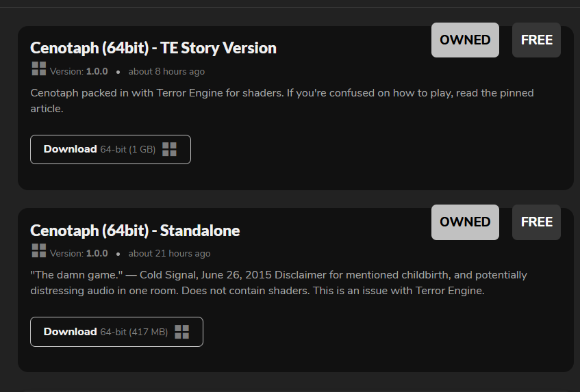The image size is (580, 392).
Task: Click the FREE badge on TE Story Version
Action: [x=536, y=40]
